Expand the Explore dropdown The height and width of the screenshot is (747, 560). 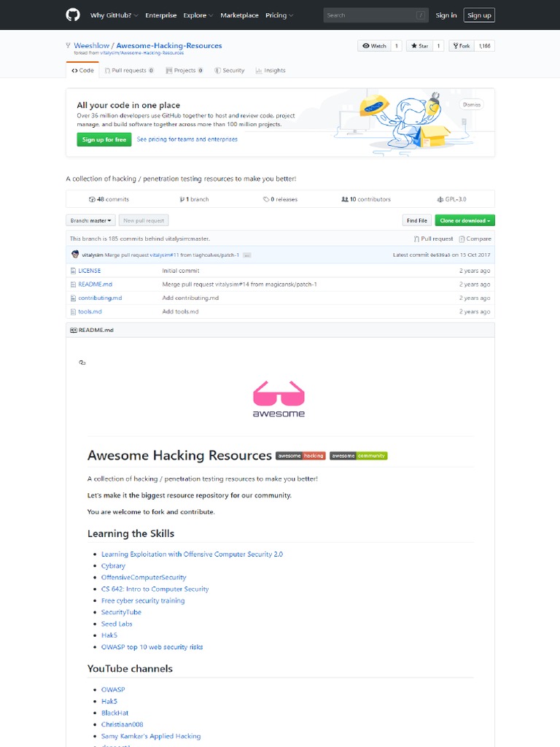[x=198, y=15]
